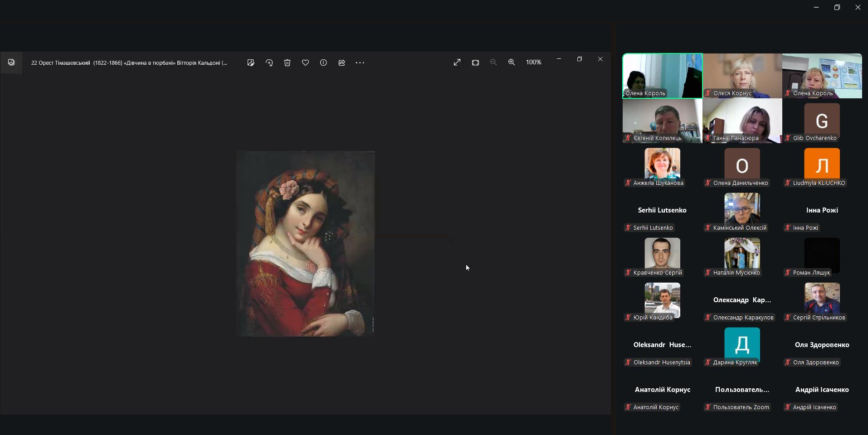
Task: Rotate the picture with the rotate icon
Action: 269,63
